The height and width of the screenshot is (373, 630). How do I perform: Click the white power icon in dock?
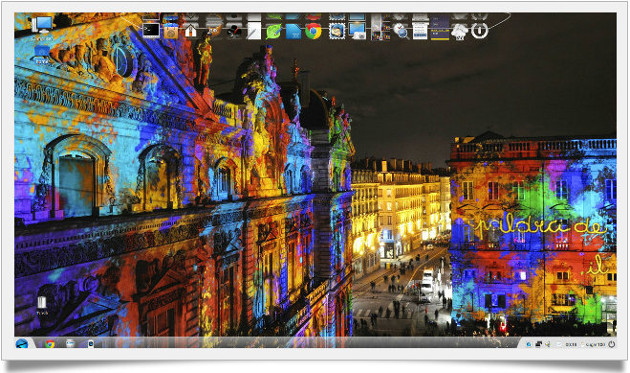(x=479, y=31)
